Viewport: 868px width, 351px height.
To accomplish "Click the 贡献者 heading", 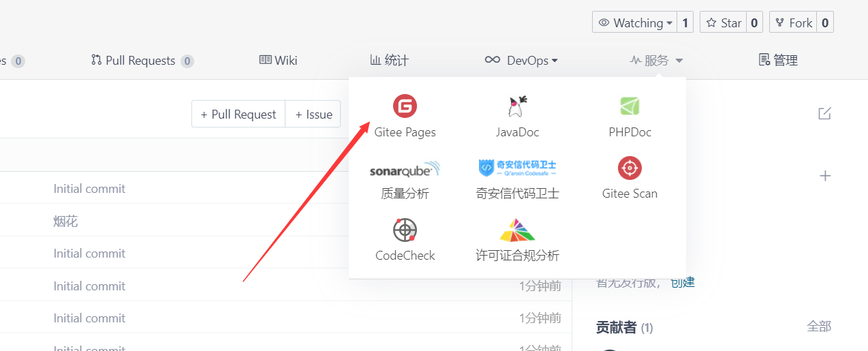I will (x=616, y=327).
